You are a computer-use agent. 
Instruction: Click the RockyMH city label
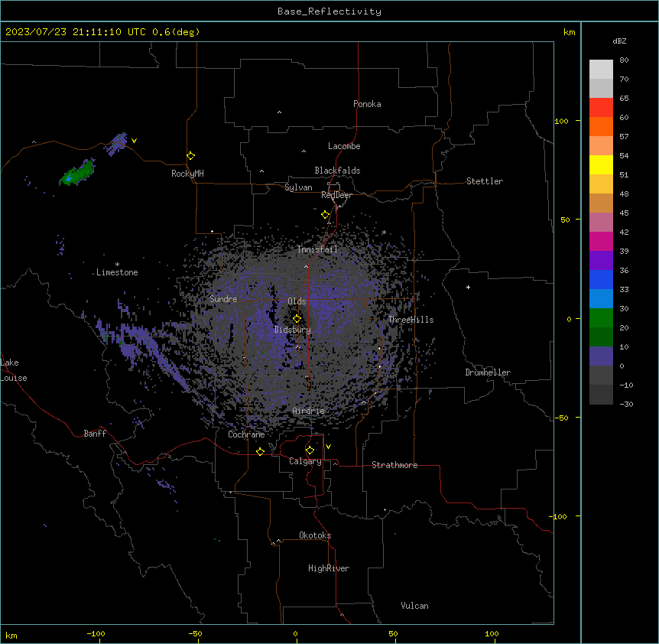click(x=187, y=174)
